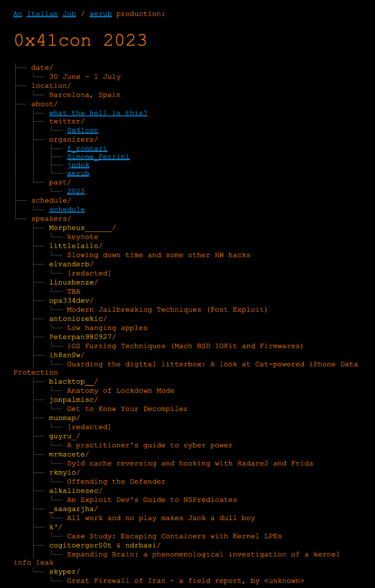Image resolution: width=375 pixels, height=588 pixels.
Task: Click speaker 'jonpalmisc/' entry
Action: point(74,400)
